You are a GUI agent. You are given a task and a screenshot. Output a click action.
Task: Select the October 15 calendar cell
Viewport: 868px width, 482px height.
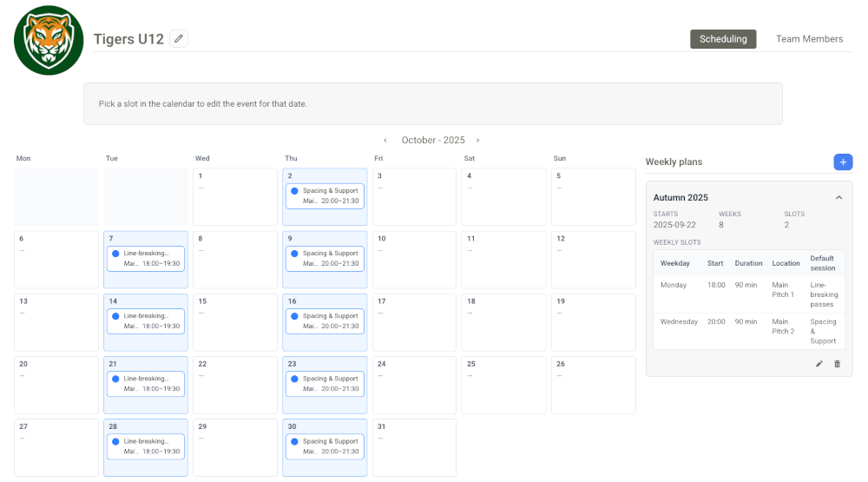235,322
